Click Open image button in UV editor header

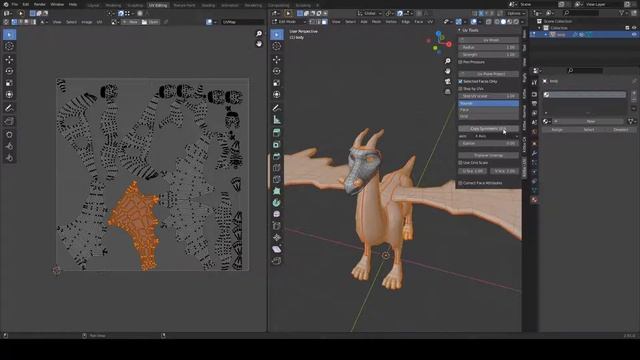pyautogui.click(x=150, y=22)
